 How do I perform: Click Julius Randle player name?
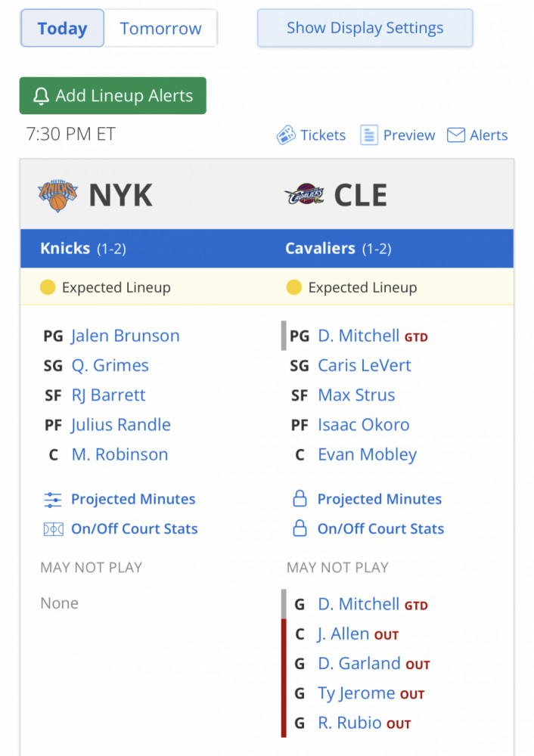[120, 425]
